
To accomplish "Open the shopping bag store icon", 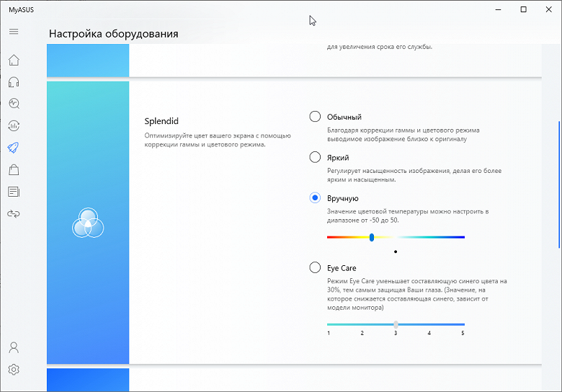I will 14,169.
